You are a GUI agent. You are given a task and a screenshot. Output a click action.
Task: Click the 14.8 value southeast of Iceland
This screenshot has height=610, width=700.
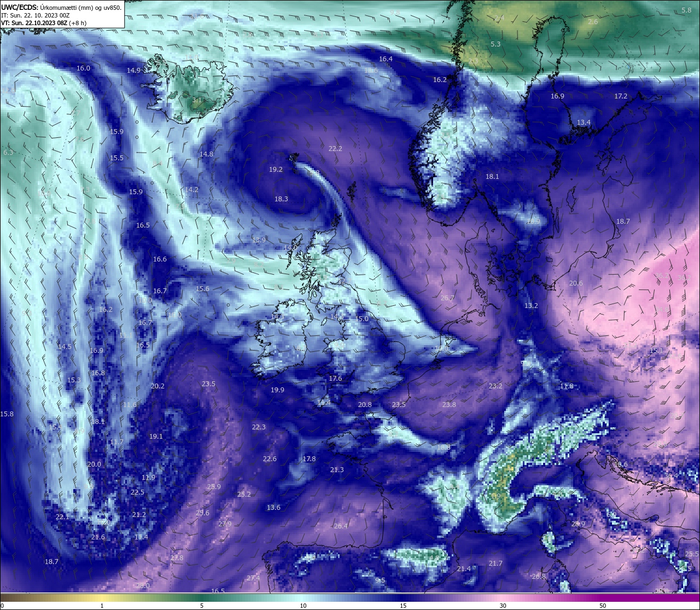(x=206, y=154)
